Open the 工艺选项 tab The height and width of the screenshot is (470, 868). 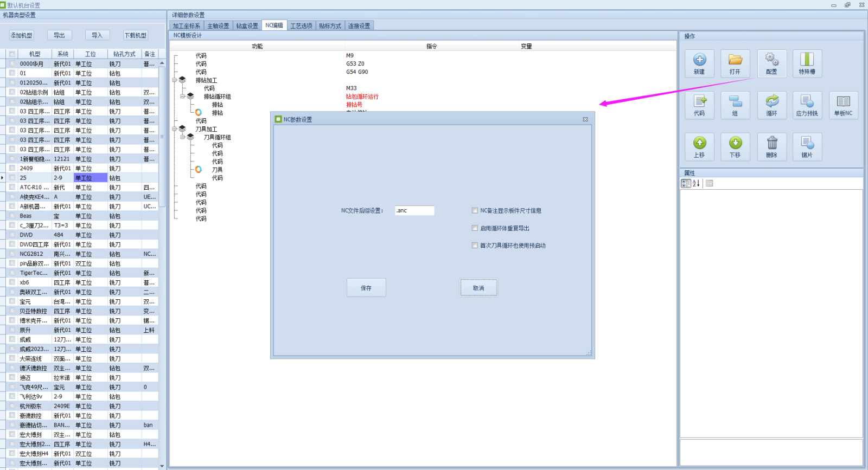pos(301,25)
